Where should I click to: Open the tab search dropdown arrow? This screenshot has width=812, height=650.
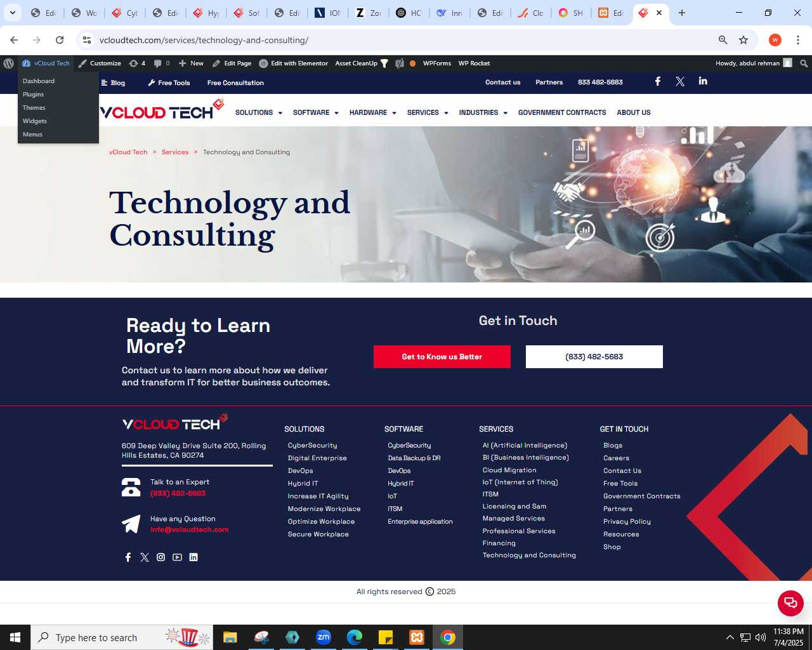pos(12,13)
